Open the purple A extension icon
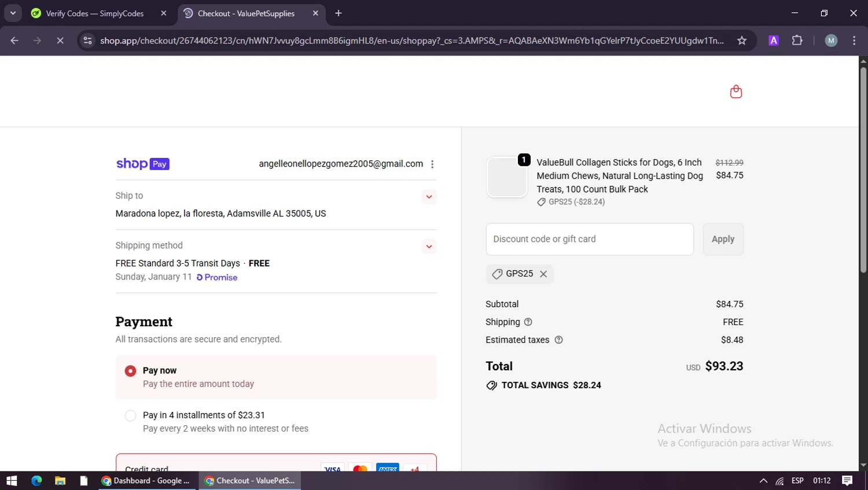 (x=773, y=40)
